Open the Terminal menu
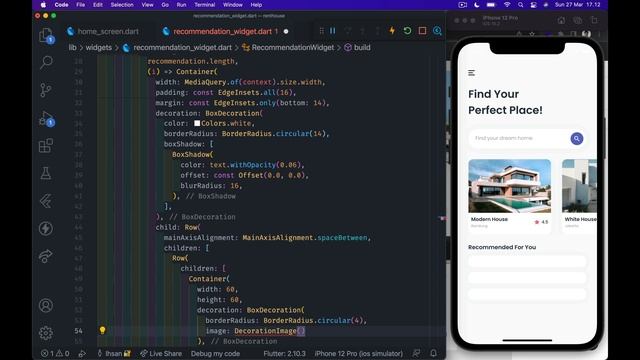 204,5
